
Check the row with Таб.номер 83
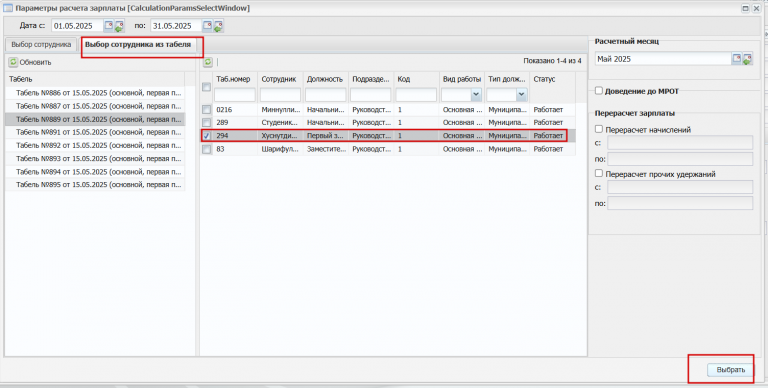click(207, 149)
